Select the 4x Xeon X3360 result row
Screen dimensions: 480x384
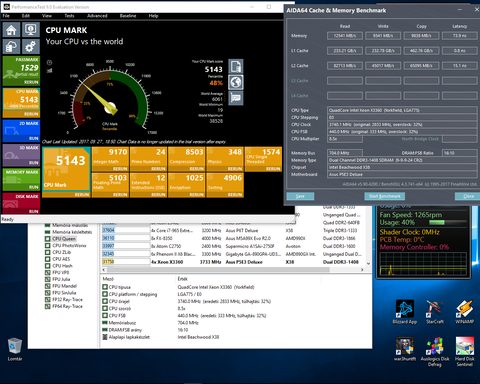click(x=233, y=262)
